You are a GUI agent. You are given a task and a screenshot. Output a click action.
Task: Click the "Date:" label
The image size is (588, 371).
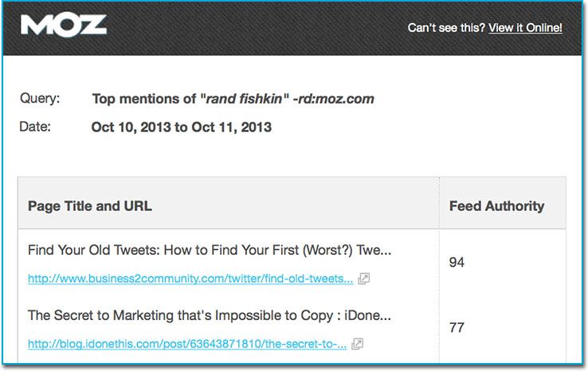coord(36,127)
